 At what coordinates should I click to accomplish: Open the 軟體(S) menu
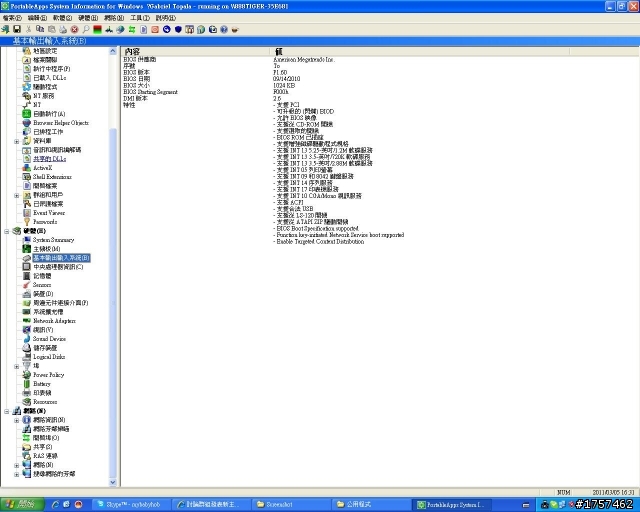[x=62, y=18]
